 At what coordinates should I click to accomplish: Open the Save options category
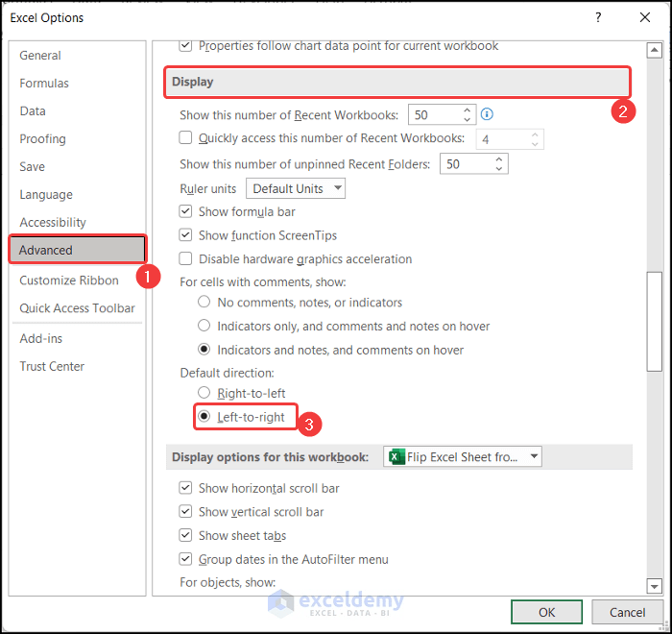[x=32, y=166]
